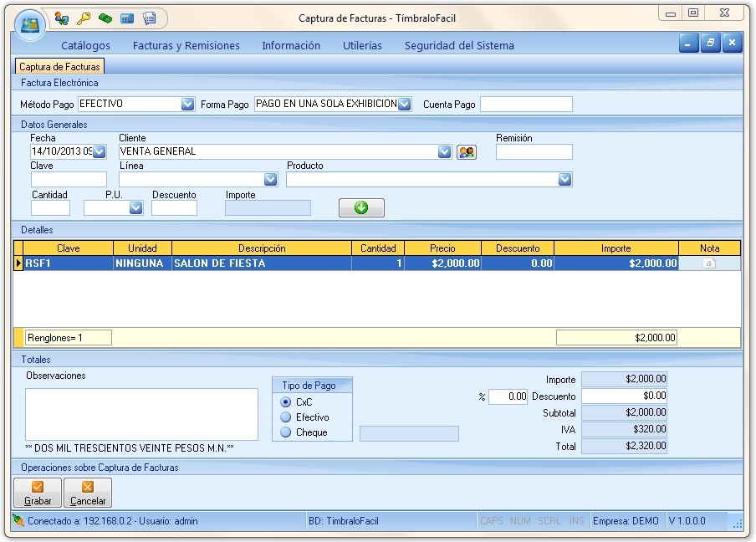The image size is (756, 542).
Task: Open the Catálogos menu
Action: (x=86, y=45)
